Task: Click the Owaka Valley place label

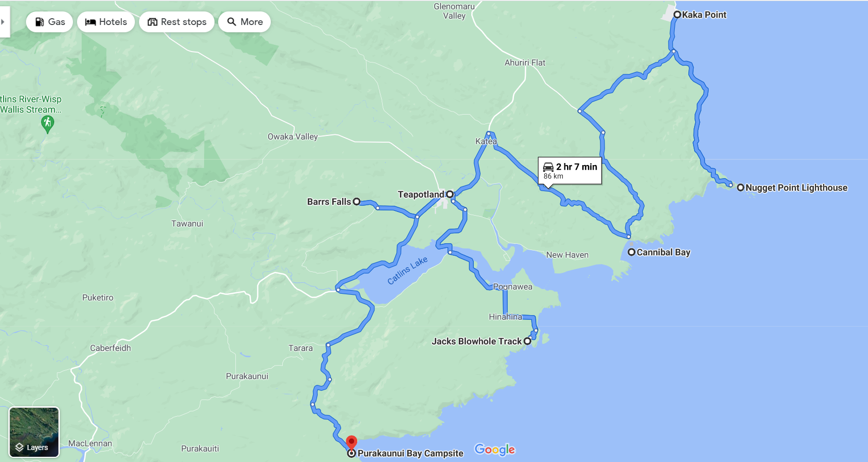Action: pyautogui.click(x=293, y=136)
